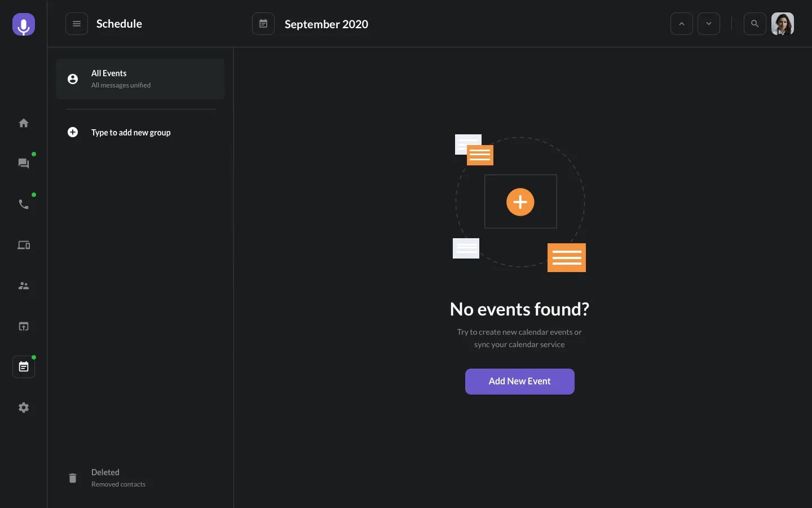The width and height of the screenshot is (812, 508).
Task: Select the All Events group
Action: [x=140, y=79]
